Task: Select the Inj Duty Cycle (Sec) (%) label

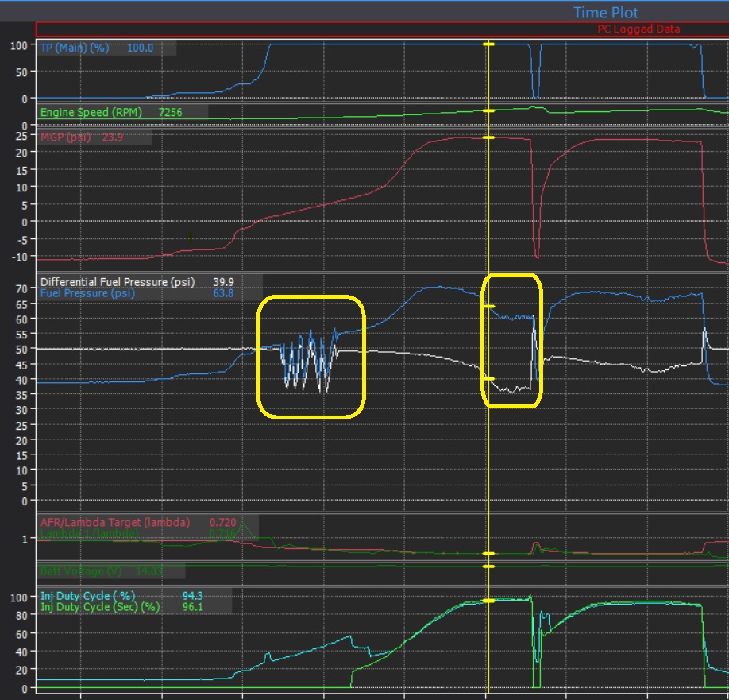Action: coord(100,607)
